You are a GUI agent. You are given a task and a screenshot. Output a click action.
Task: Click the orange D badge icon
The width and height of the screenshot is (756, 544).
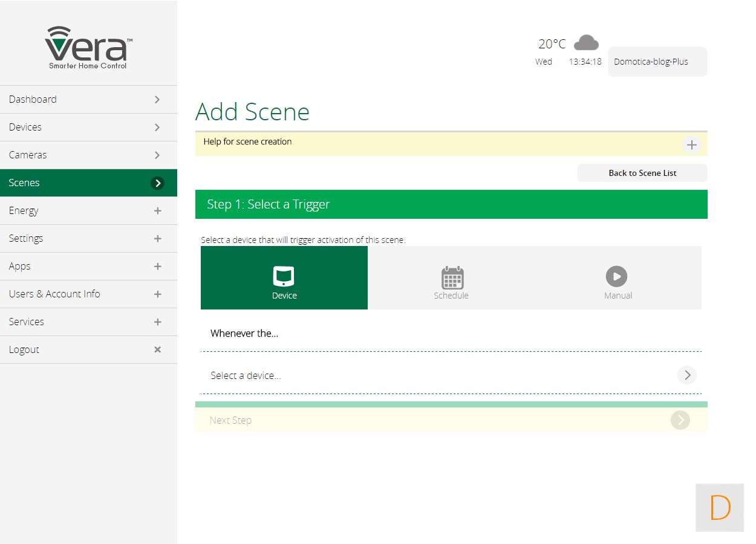(719, 508)
